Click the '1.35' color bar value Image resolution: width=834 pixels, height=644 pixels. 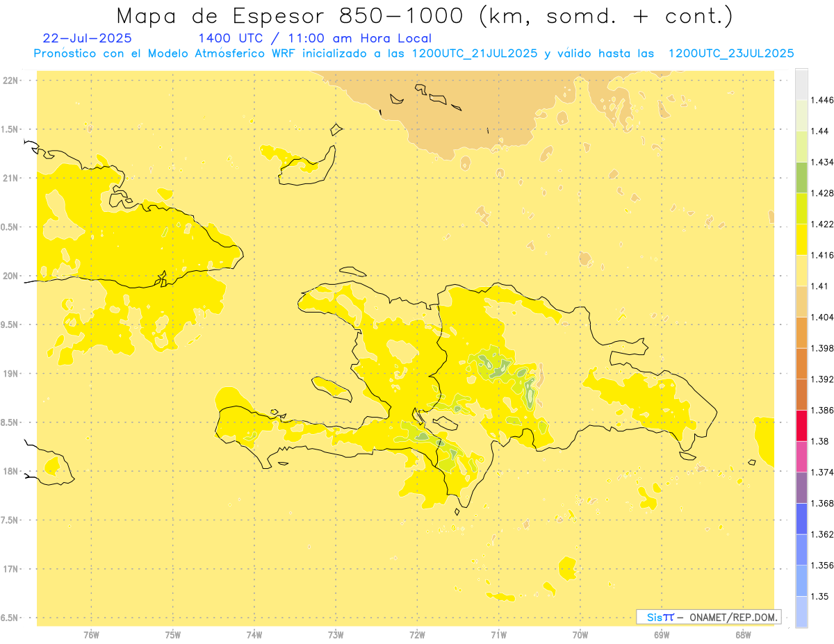point(819,596)
